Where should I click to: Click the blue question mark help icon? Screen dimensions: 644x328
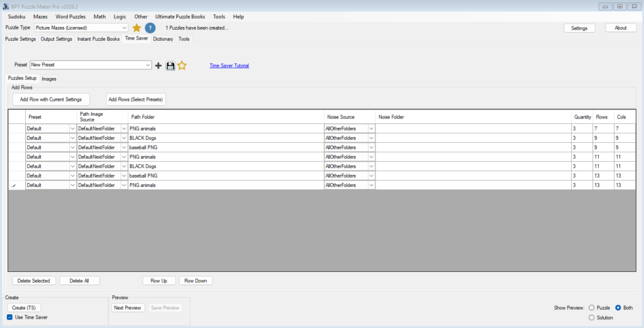(150, 28)
